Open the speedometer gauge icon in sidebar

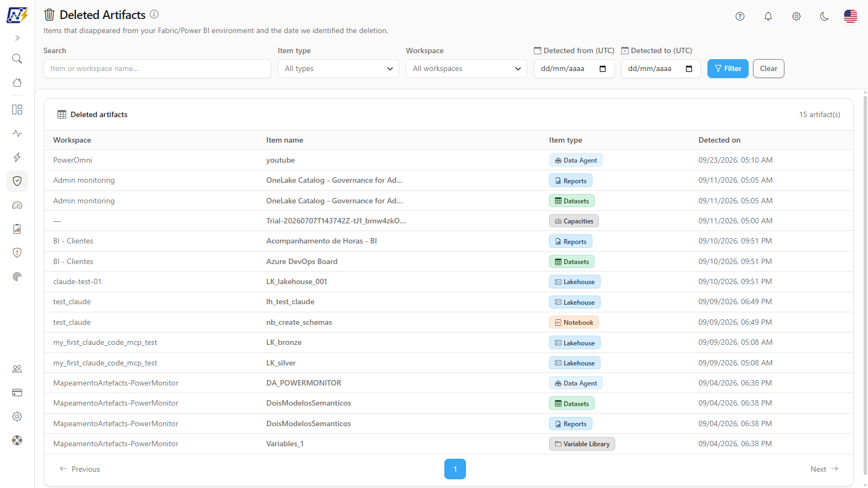pyautogui.click(x=17, y=205)
